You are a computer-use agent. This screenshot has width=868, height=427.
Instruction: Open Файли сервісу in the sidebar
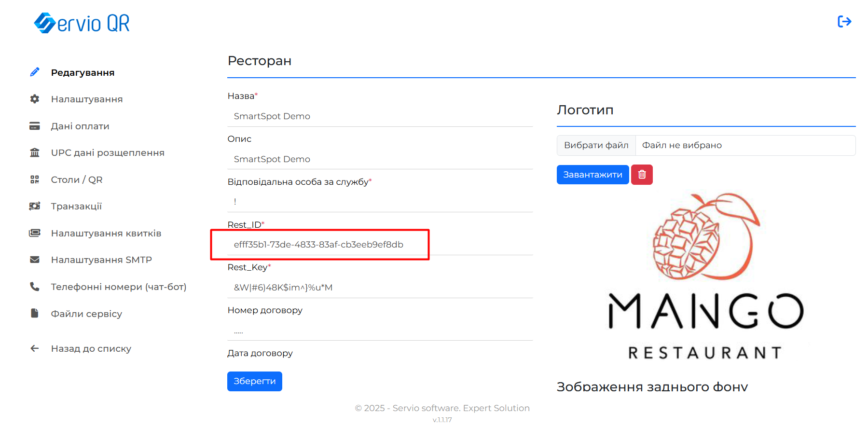(86, 314)
